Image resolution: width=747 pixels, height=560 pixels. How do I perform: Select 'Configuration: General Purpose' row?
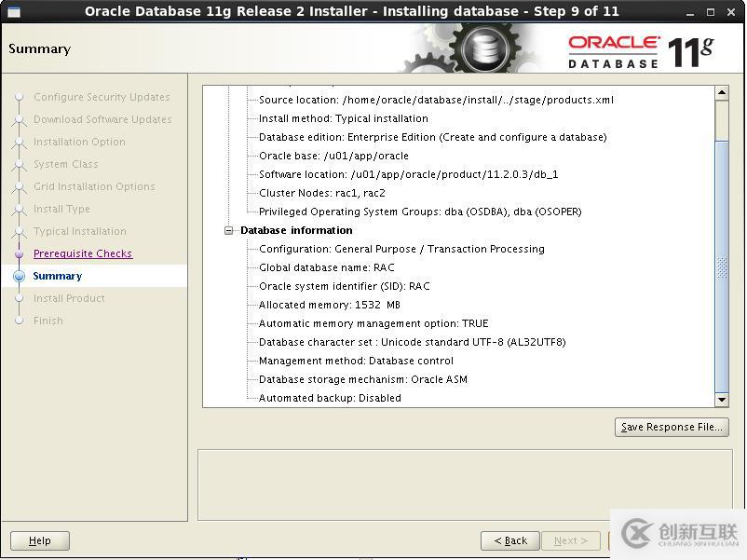click(x=401, y=249)
